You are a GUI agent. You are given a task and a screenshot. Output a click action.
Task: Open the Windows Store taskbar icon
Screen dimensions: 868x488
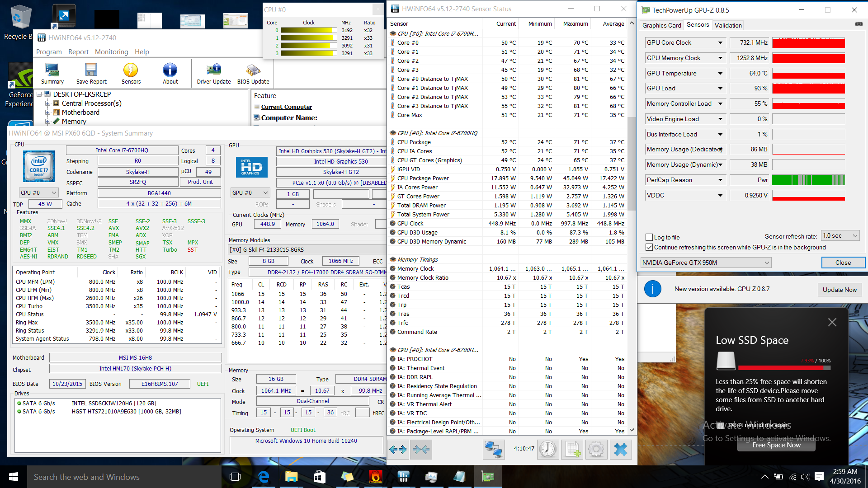tap(319, 477)
